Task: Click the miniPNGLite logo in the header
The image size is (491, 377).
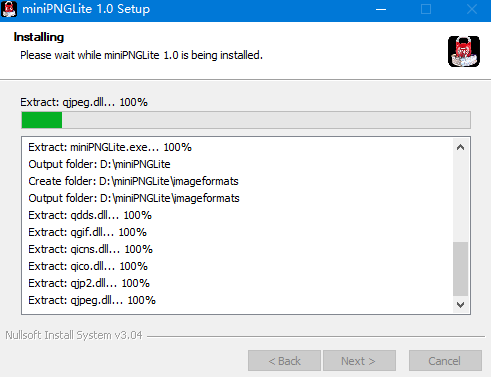Action: pyautogui.click(x=464, y=51)
